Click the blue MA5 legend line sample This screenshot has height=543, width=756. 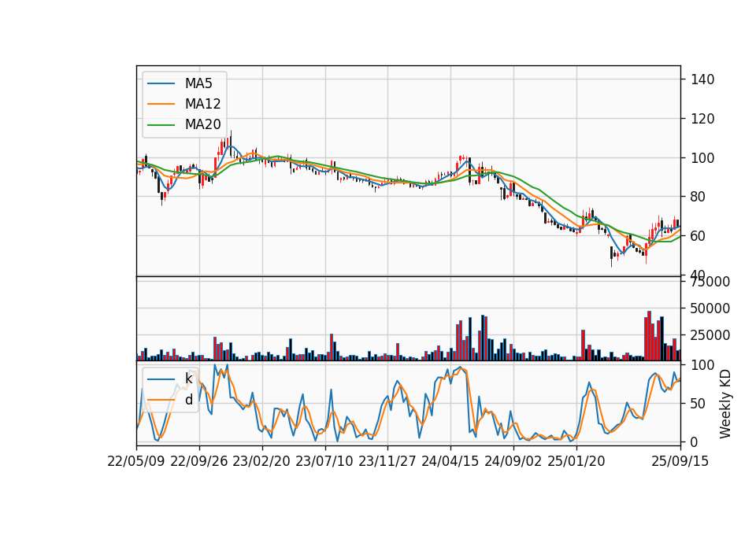point(161,83)
